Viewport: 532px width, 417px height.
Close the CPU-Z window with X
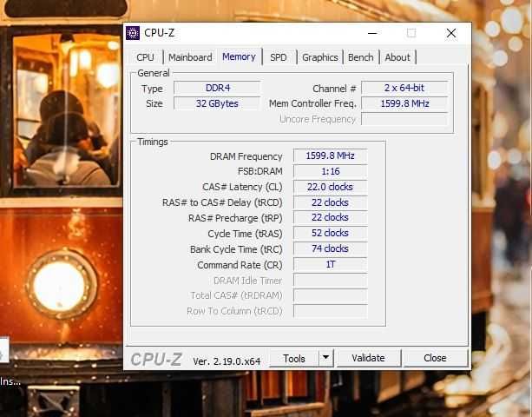451,33
